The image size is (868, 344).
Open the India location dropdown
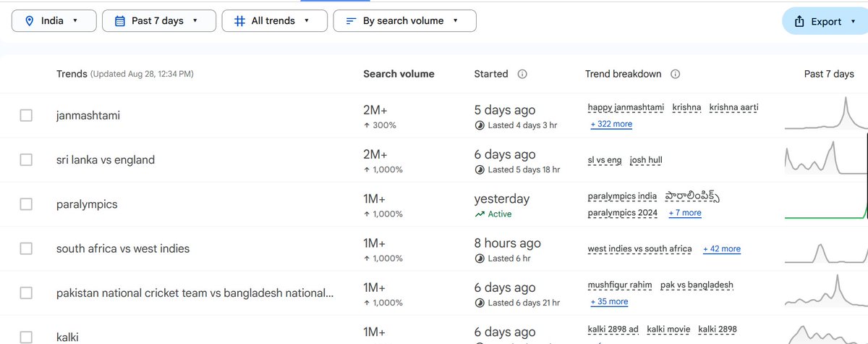[x=54, y=21]
